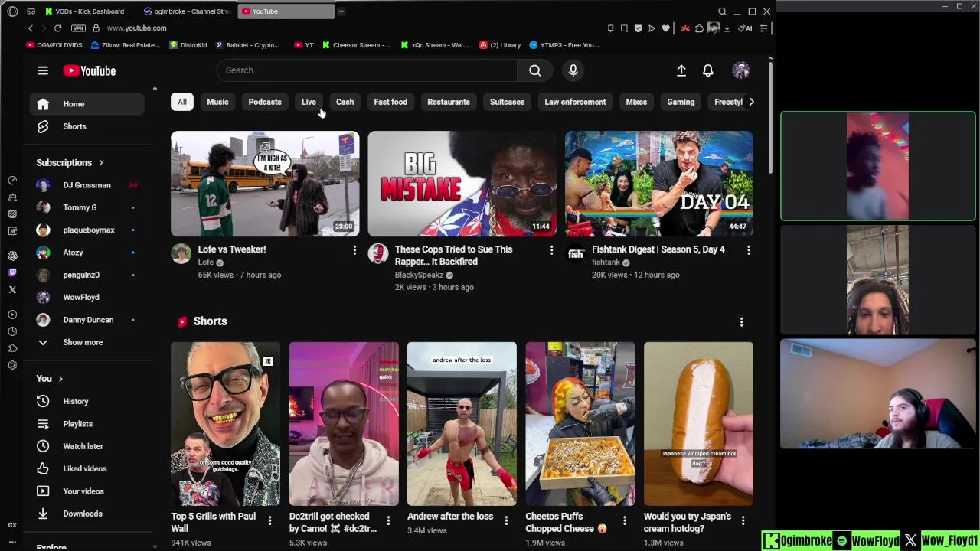Select the Podcasts filter chip

point(265,102)
